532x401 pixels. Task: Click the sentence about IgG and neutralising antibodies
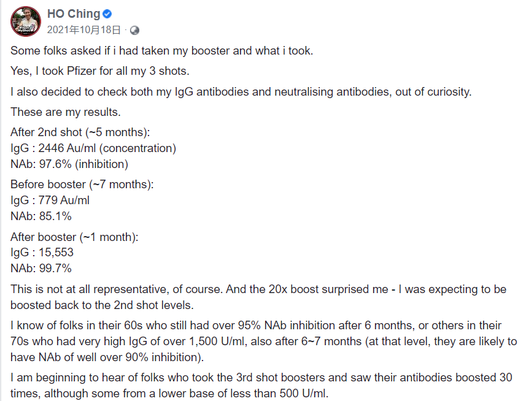coord(241,92)
